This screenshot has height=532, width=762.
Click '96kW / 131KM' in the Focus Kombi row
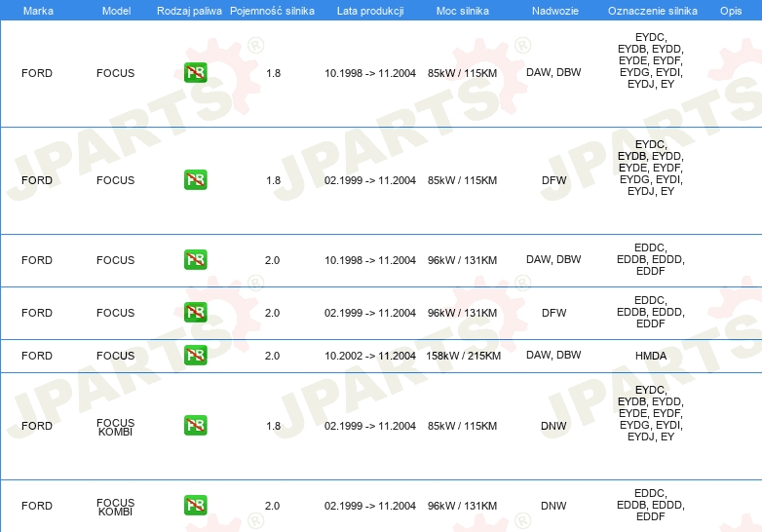click(x=462, y=506)
